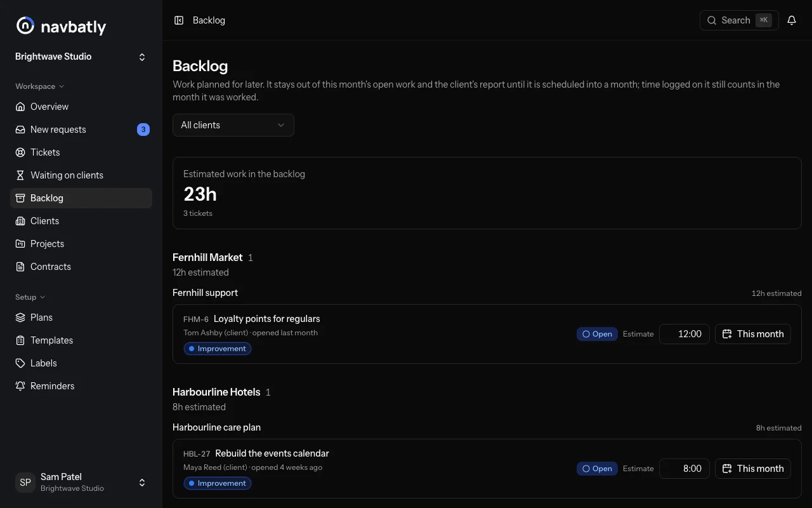The image size is (812, 508).
Task: Open the Search box
Action: [x=739, y=20]
